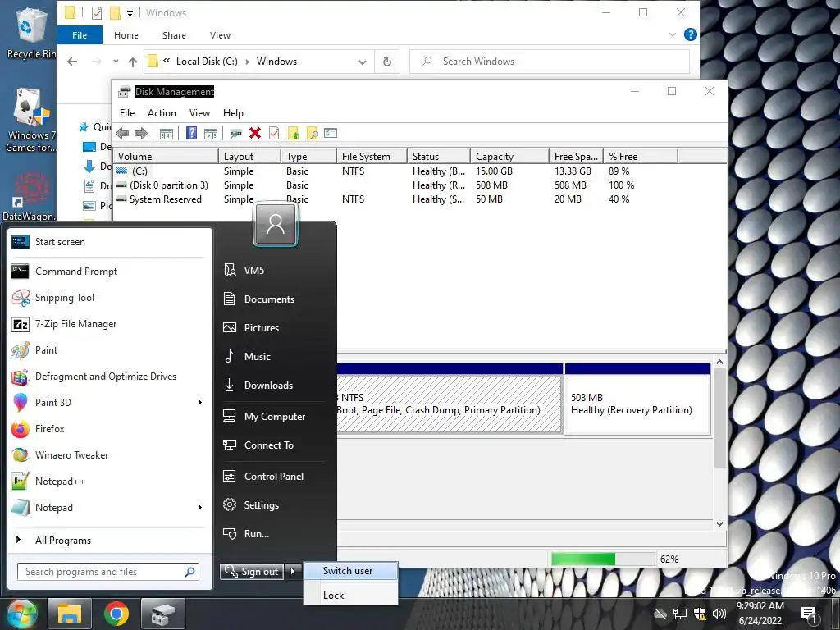Screen dimensions: 840x630
Task: Select DataWagon desktop shortcut icon
Action: pos(30,197)
